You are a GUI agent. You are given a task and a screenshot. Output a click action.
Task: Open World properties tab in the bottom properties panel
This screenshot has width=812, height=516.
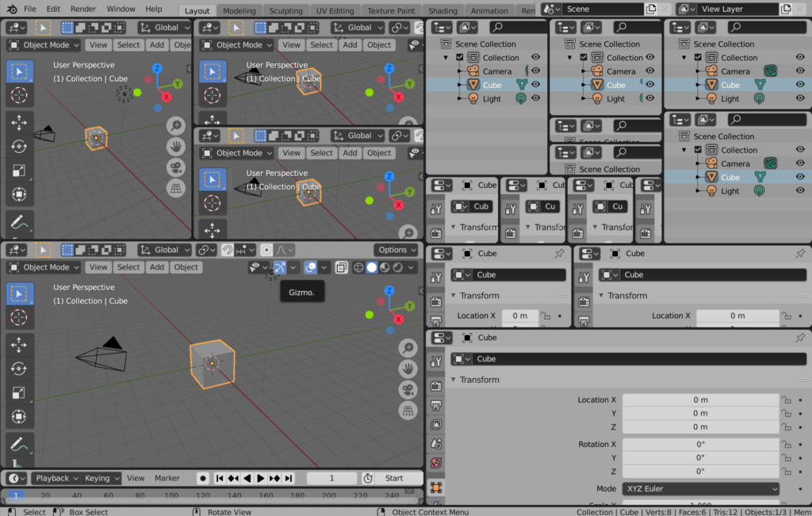pos(435,463)
